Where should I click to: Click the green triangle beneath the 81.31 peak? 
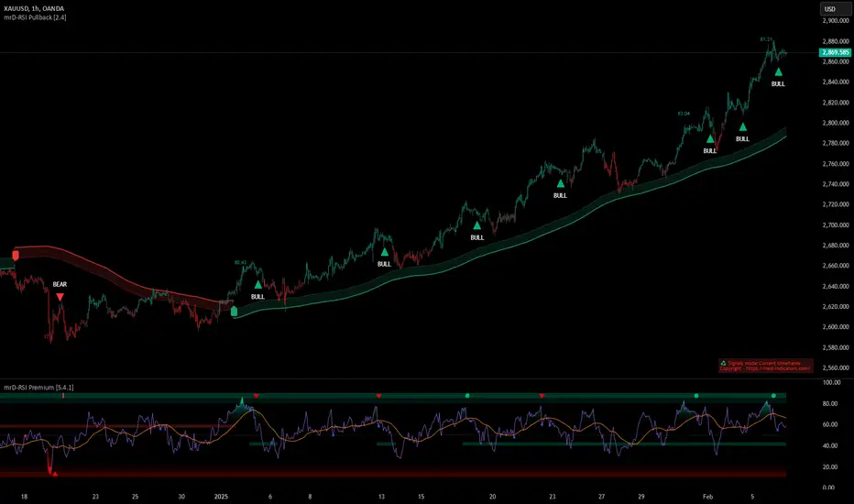pyautogui.click(x=778, y=71)
